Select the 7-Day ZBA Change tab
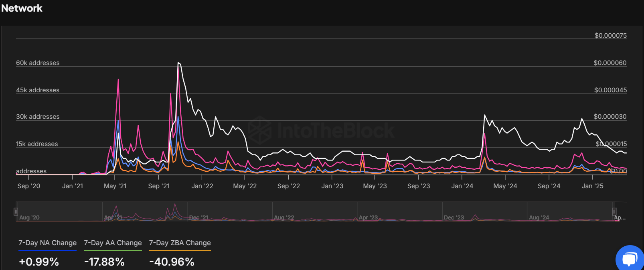 click(180, 243)
